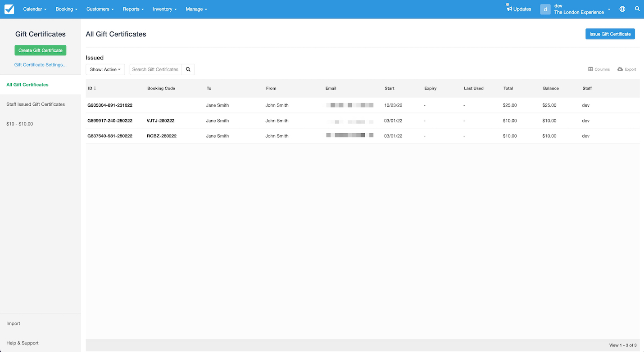Open certificate G699917-240-280222
The image size is (644, 352).
tap(110, 121)
